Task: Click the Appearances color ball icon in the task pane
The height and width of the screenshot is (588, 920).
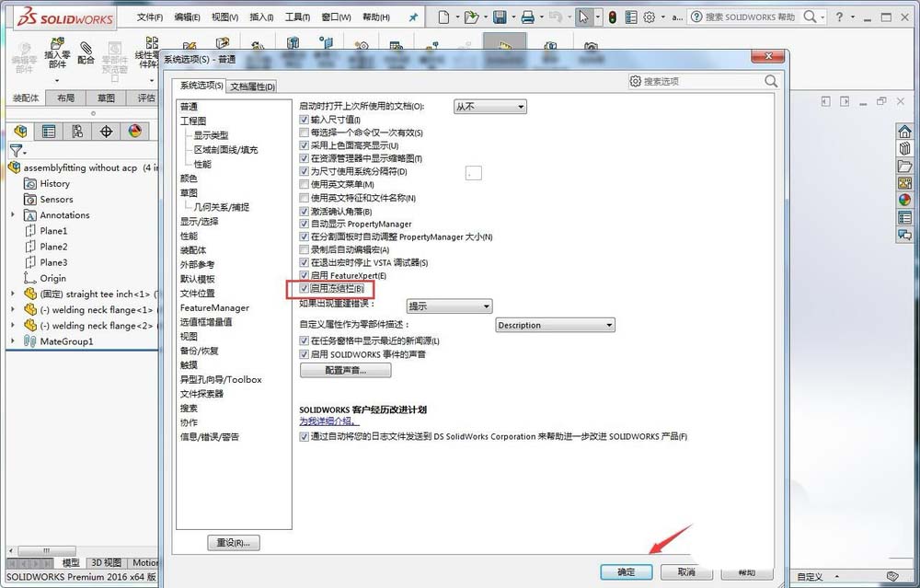Action: pos(904,200)
